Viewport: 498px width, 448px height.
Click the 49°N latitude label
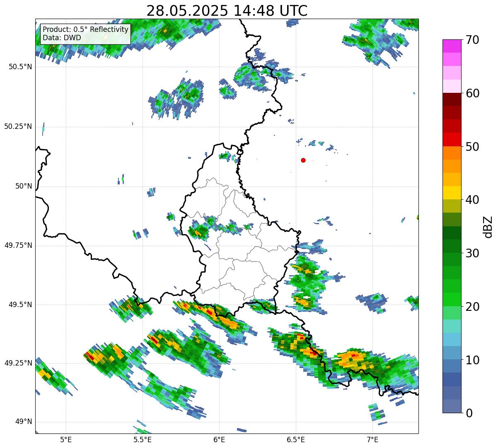pos(24,422)
